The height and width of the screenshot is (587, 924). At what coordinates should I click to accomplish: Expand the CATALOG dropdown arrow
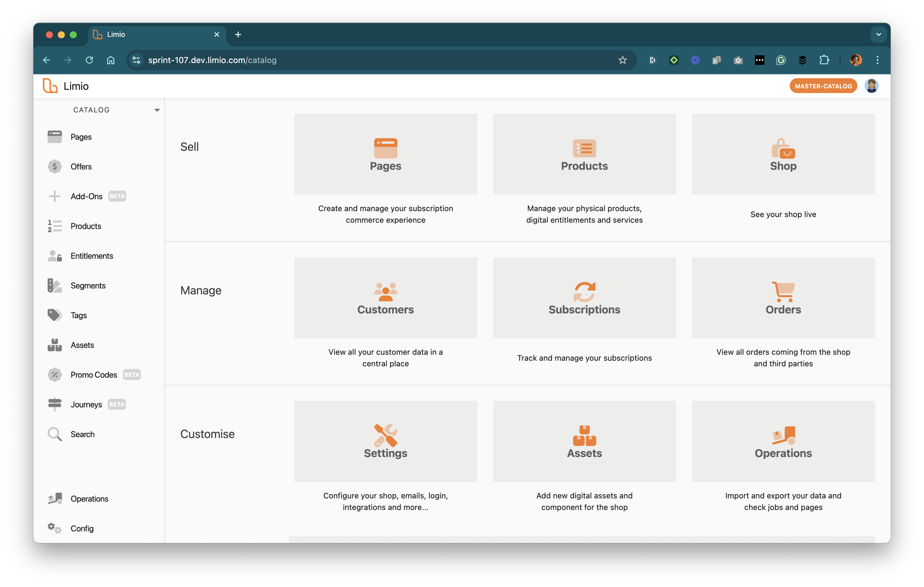pyautogui.click(x=157, y=110)
